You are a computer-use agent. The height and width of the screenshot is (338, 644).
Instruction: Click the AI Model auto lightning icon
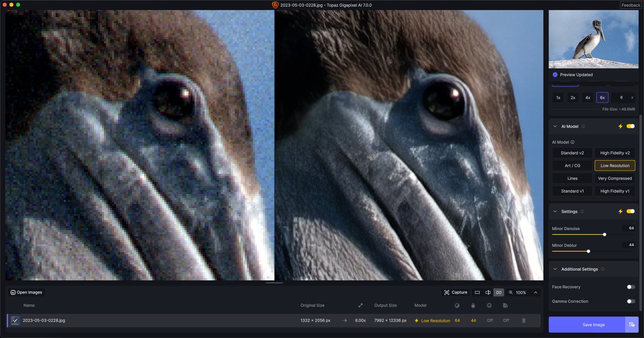tap(620, 126)
